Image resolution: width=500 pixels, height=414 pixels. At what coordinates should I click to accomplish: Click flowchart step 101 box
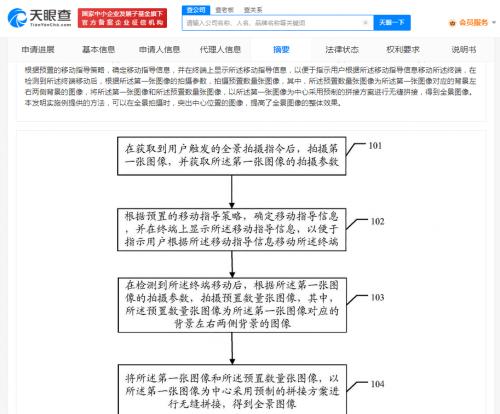232,156
